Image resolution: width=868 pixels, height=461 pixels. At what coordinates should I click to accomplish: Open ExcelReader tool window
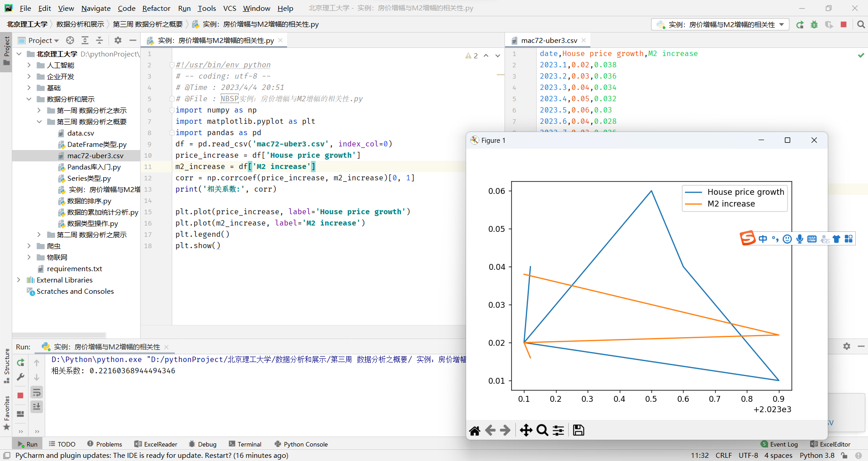click(x=156, y=444)
